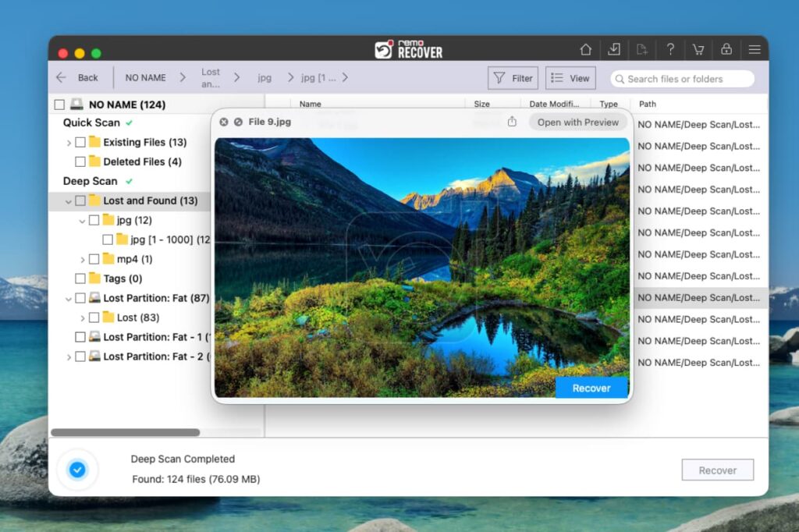The width and height of the screenshot is (799, 532).
Task: Sort by the Path column header
Action: click(647, 104)
